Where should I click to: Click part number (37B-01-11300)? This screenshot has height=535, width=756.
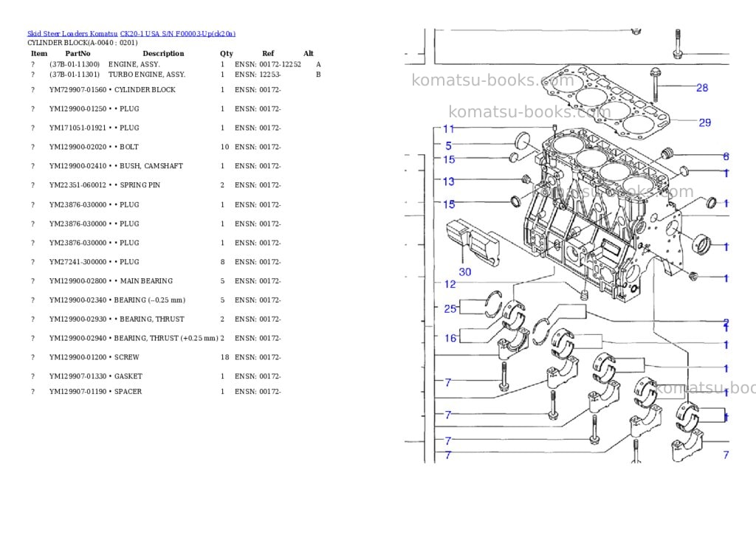pyautogui.click(x=75, y=64)
